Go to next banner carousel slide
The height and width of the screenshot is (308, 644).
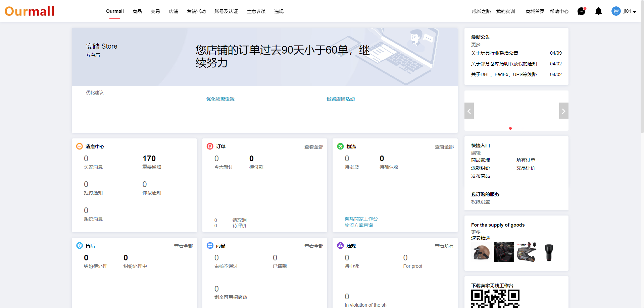563,111
